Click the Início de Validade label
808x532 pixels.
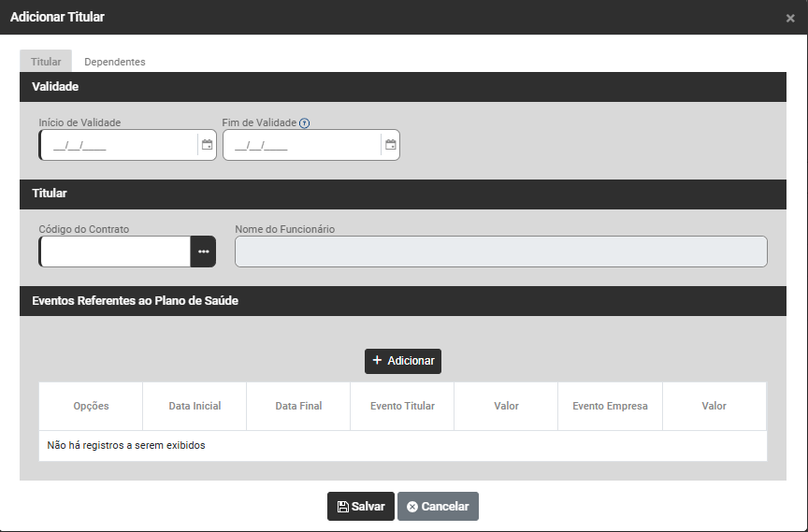(x=79, y=122)
